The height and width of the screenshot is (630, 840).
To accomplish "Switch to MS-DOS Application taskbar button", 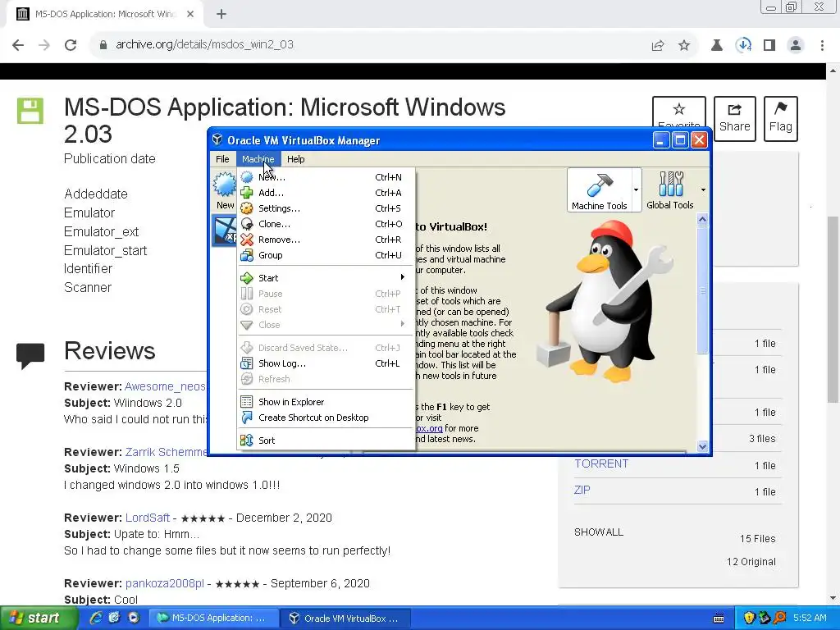I will [x=214, y=618].
